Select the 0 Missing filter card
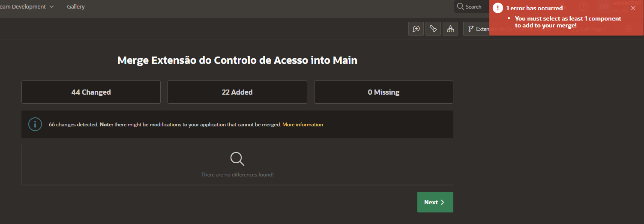This screenshot has height=224, width=644. tap(383, 92)
